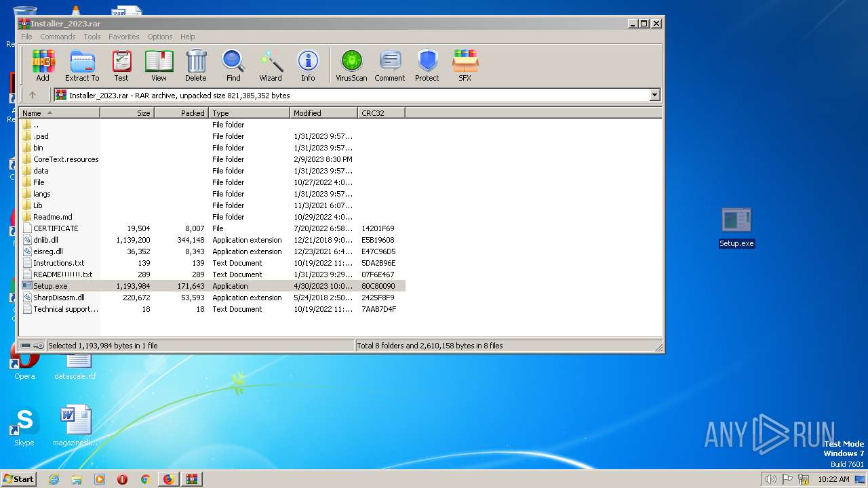The width and height of the screenshot is (868, 488).
Task: Sort by the CRC32 column header
Action: click(x=382, y=113)
